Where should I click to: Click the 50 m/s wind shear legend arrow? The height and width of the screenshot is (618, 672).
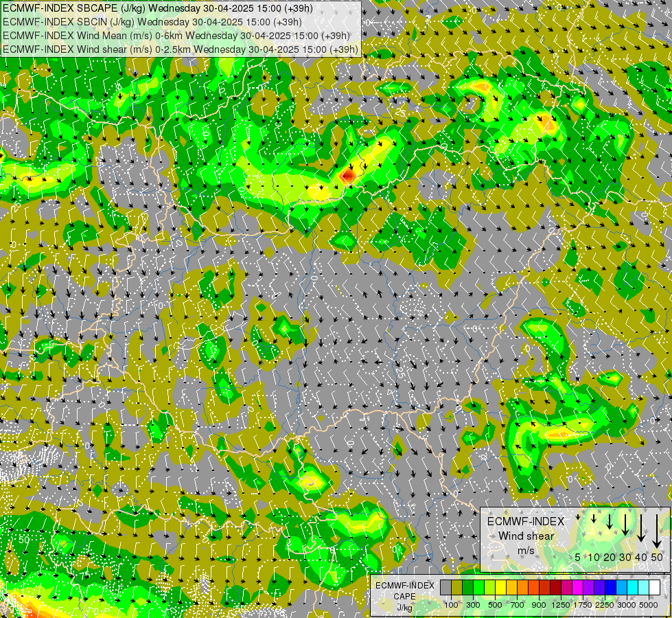[x=657, y=531]
